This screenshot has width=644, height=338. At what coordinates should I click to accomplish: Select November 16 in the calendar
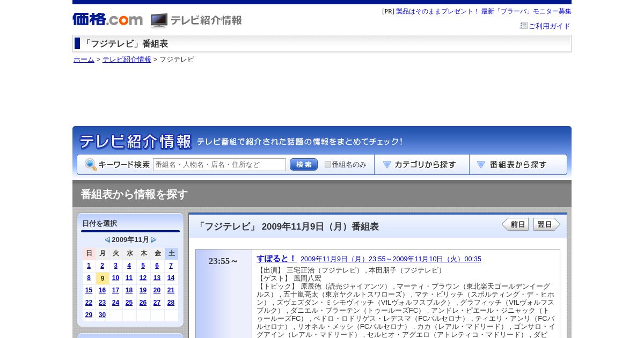(103, 290)
